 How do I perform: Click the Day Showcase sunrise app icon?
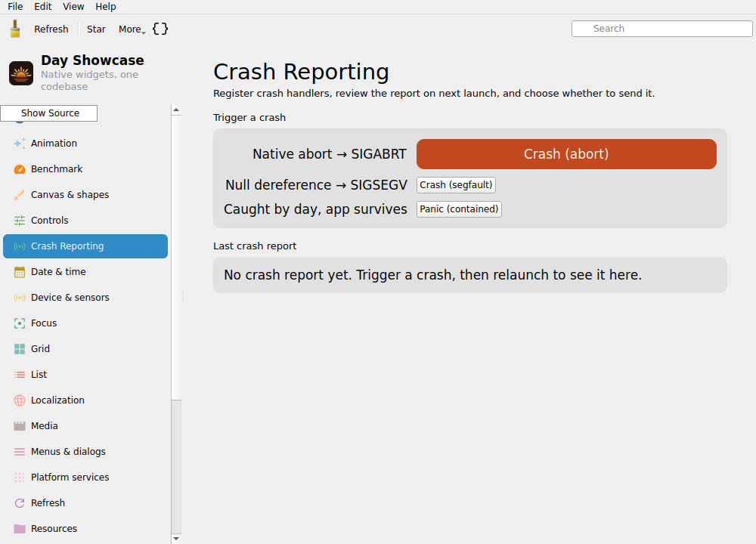point(21,73)
